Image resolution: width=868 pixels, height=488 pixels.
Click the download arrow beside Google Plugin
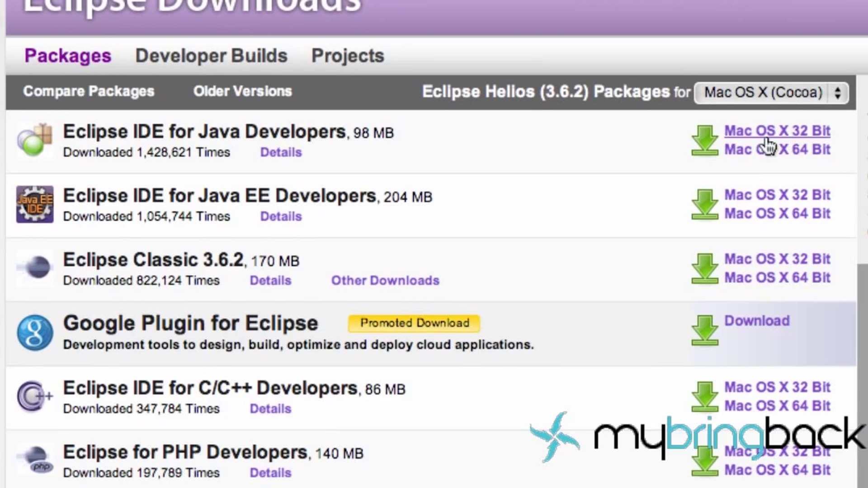pos(704,330)
